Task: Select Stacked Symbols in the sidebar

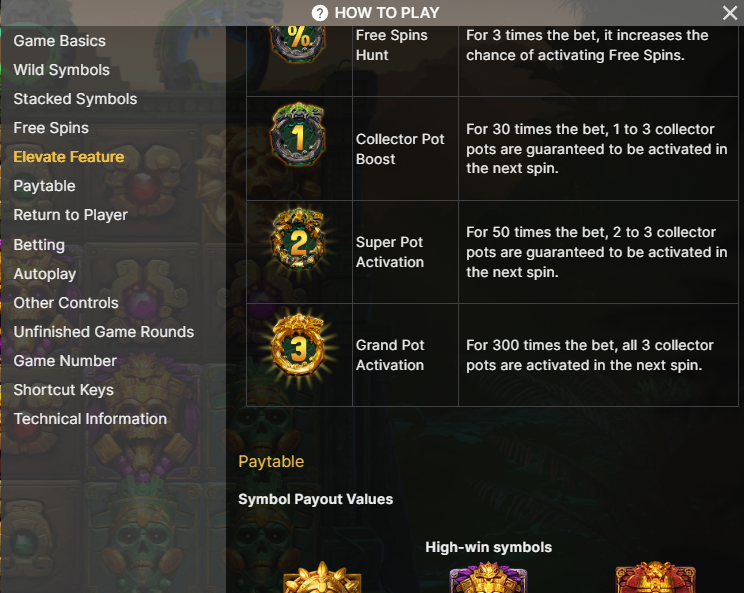Action: pyautogui.click(x=75, y=99)
